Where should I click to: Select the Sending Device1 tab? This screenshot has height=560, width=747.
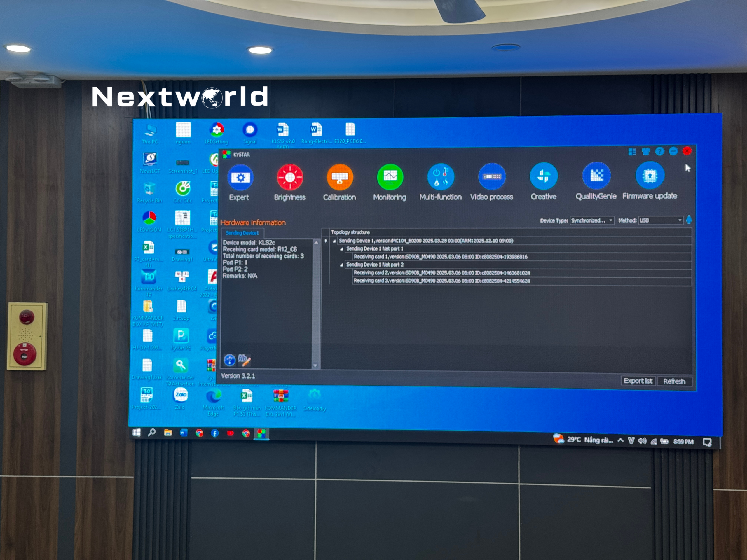pyautogui.click(x=242, y=233)
